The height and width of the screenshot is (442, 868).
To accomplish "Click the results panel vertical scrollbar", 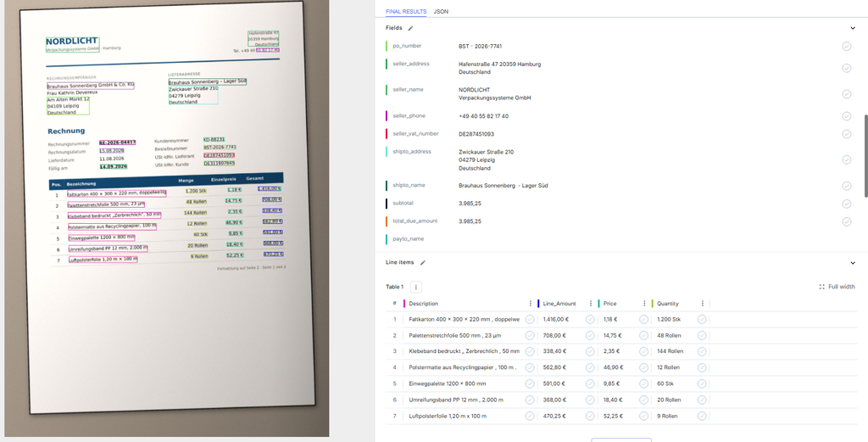I will pyautogui.click(x=865, y=155).
